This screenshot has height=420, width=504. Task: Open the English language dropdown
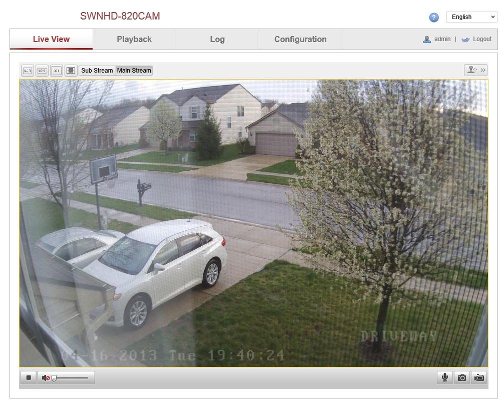tap(471, 17)
